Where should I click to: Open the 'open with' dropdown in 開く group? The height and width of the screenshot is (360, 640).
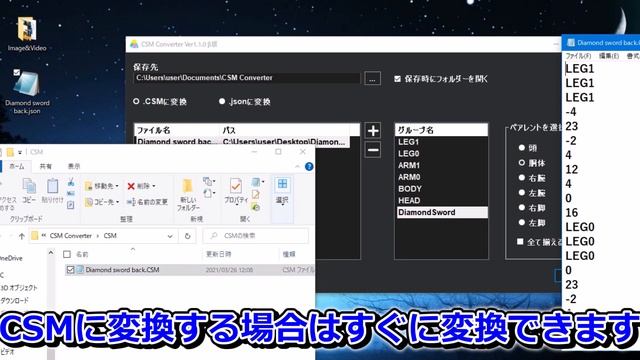[x=257, y=182]
